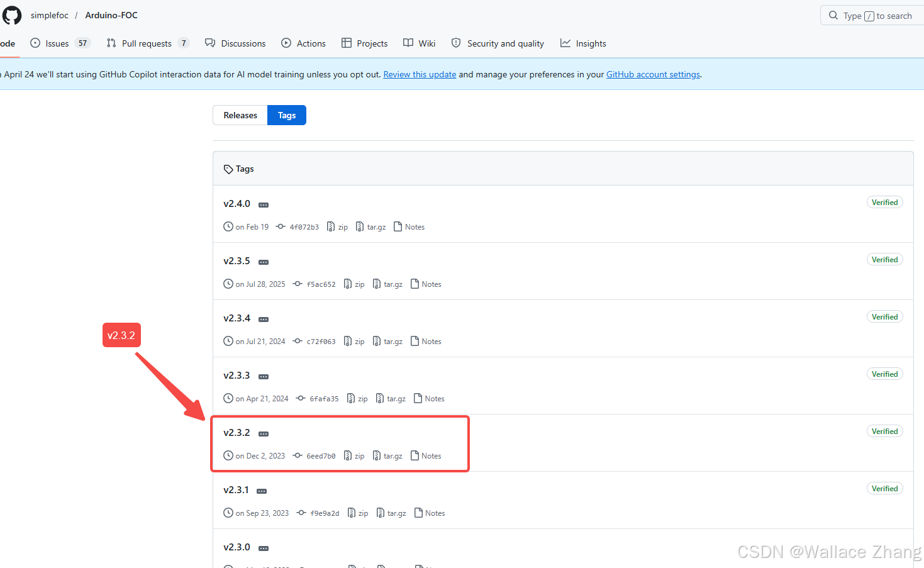
Task: Download tar.gz archive for v2.3.5
Action: [387, 284]
